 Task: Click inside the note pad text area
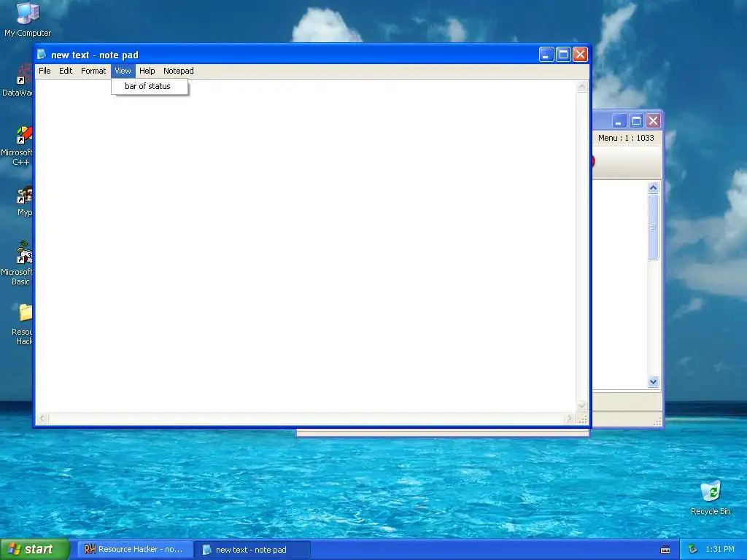306,246
